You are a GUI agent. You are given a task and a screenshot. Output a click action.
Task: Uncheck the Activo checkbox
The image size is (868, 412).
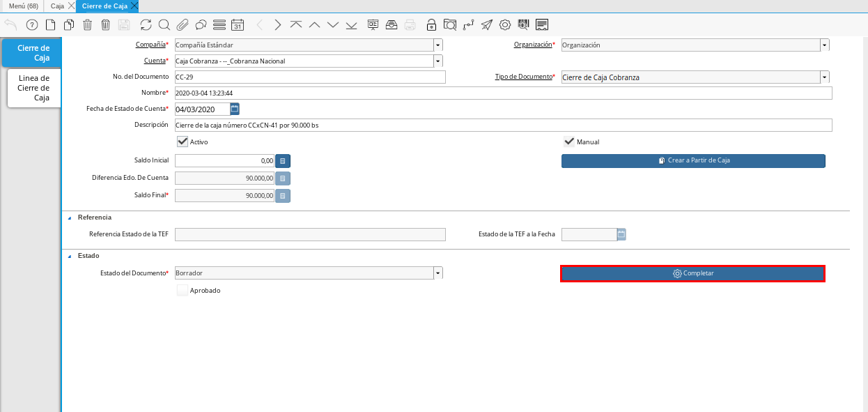click(183, 142)
